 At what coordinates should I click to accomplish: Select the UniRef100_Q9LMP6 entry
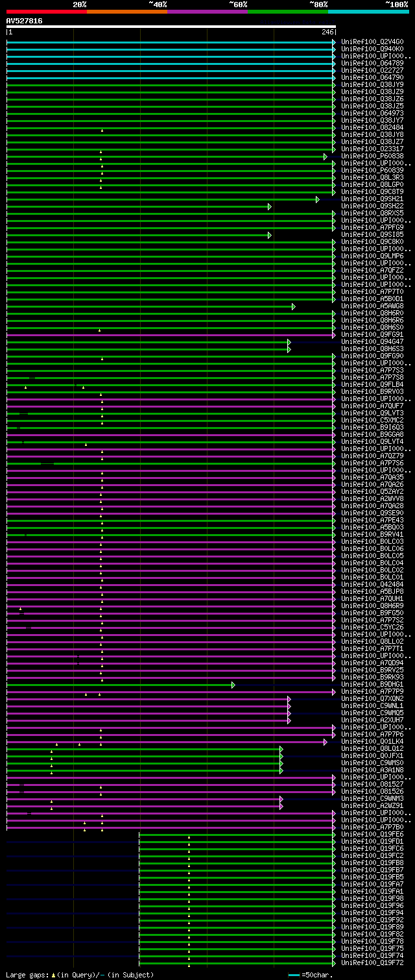point(372,256)
